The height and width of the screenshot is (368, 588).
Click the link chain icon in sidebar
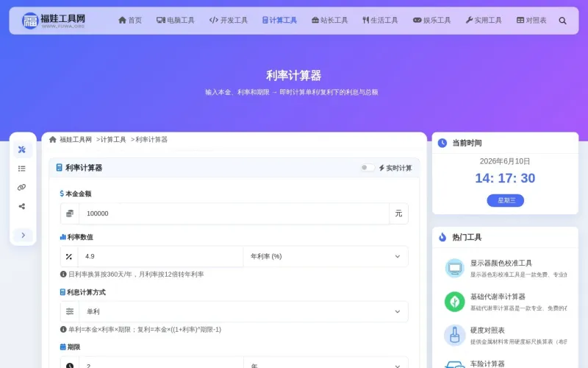click(x=22, y=188)
